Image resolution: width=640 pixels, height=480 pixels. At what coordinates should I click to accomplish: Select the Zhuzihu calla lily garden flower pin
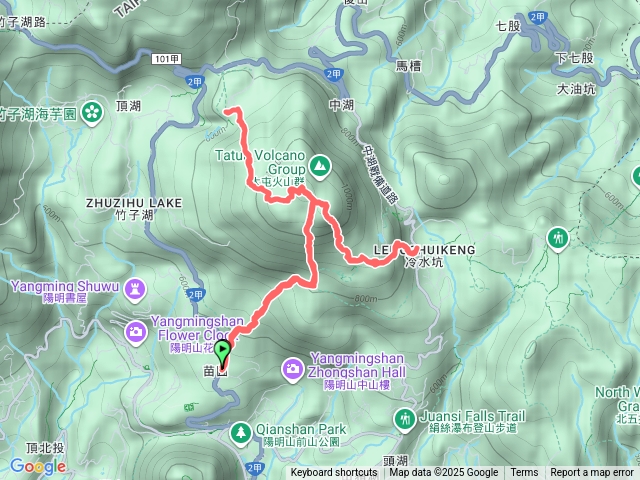tap(92, 113)
